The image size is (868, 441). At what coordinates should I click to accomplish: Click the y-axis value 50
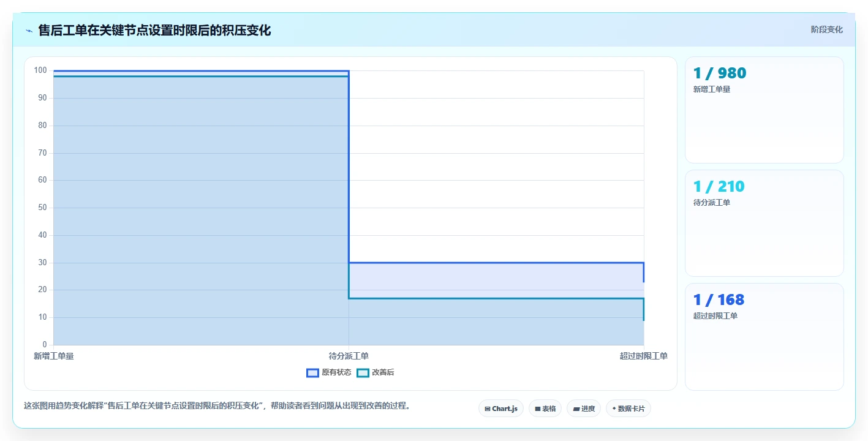click(x=42, y=208)
